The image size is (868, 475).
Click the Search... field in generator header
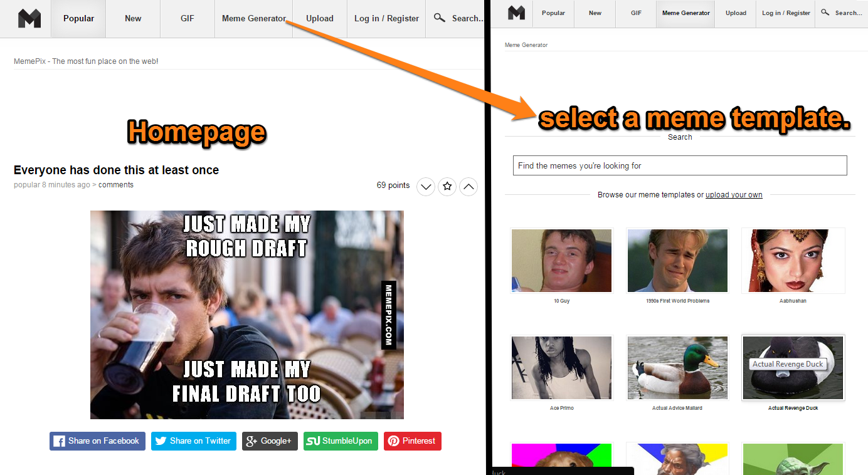tap(848, 13)
